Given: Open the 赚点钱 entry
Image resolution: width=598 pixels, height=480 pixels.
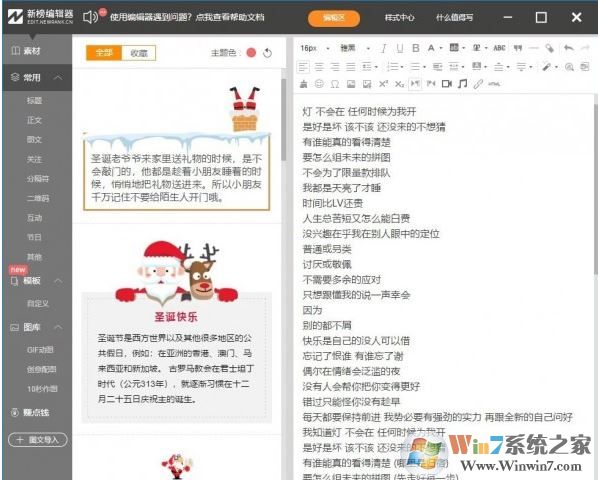Looking at the screenshot, I should tap(30, 413).
